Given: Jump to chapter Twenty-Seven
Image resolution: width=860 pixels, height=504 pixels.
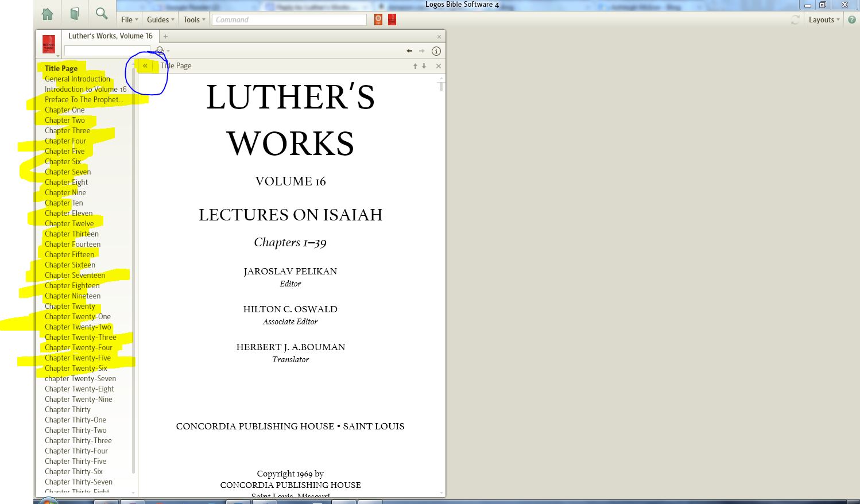Looking at the screenshot, I should pos(80,378).
